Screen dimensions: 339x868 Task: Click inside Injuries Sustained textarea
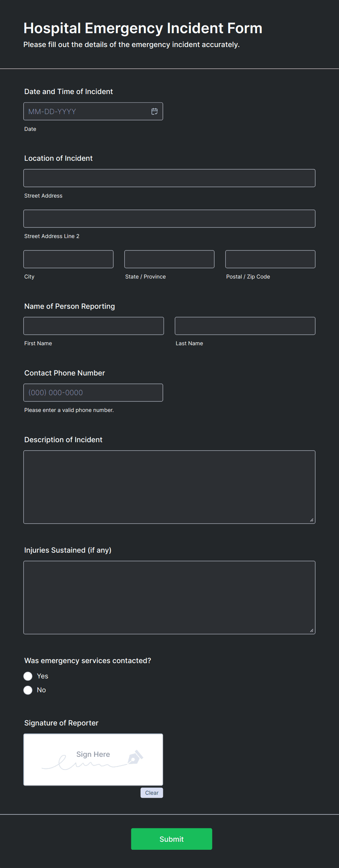click(169, 598)
